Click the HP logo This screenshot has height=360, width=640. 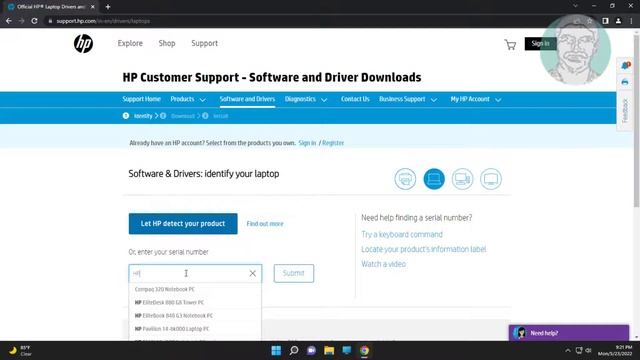click(83, 44)
